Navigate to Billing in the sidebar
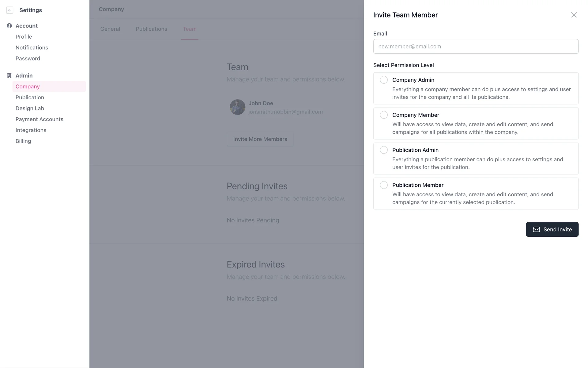This screenshot has height=368, width=588. [23, 141]
